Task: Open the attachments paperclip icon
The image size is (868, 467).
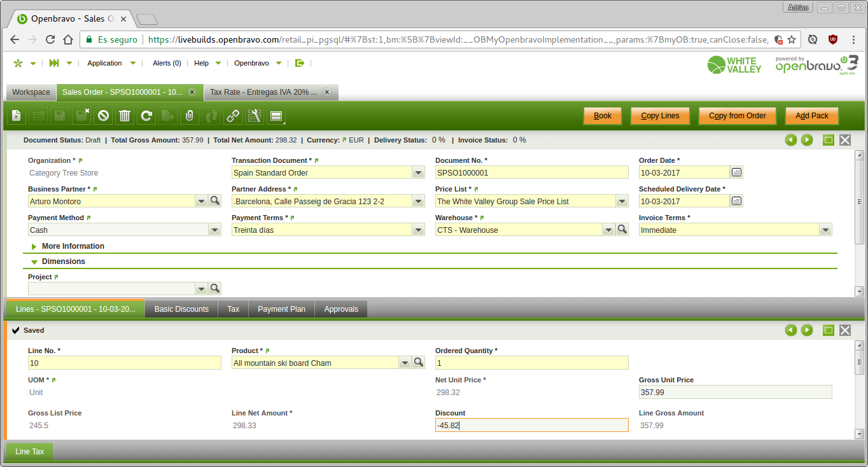Action: point(189,116)
